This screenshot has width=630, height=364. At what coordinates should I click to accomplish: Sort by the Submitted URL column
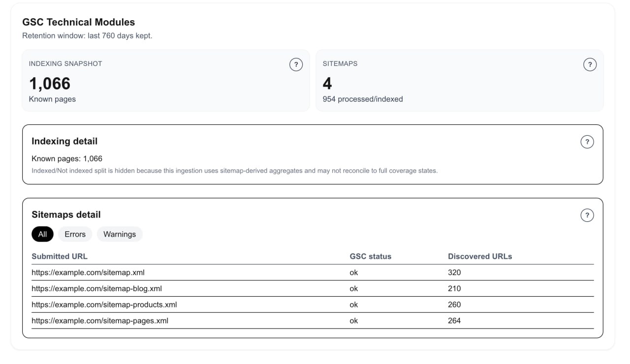point(60,256)
